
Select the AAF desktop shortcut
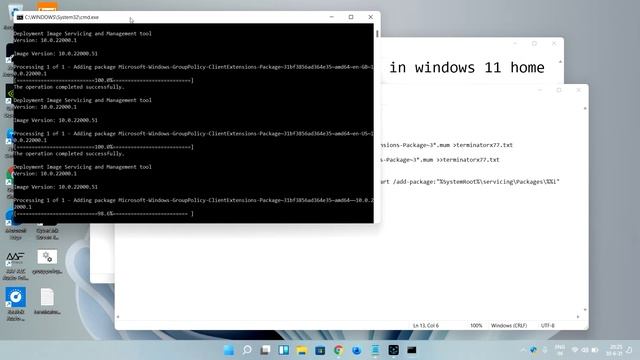point(16,265)
